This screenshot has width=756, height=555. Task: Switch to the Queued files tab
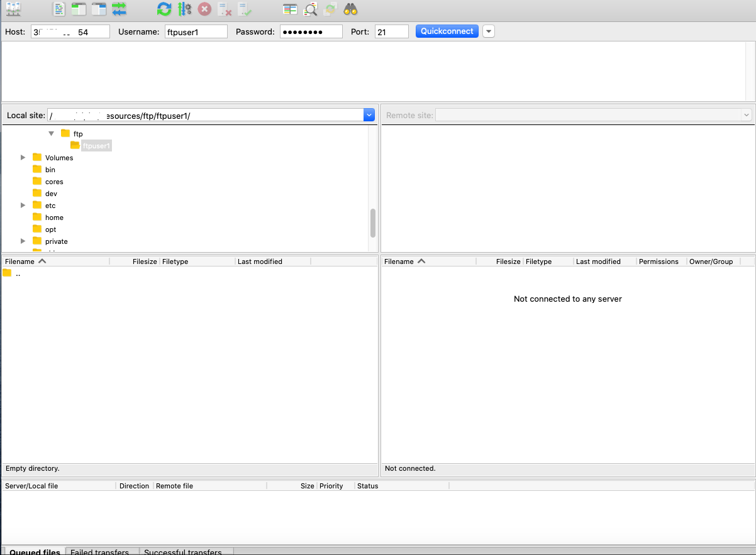point(35,552)
